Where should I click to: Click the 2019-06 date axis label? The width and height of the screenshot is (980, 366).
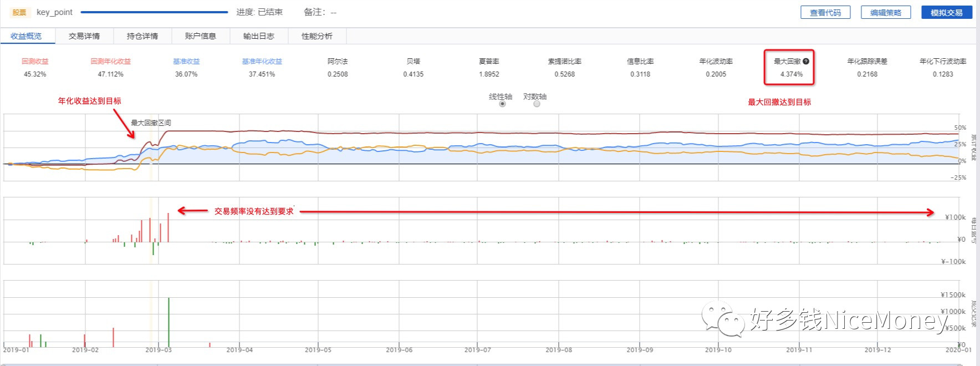pyautogui.click(x=399, y=350)
